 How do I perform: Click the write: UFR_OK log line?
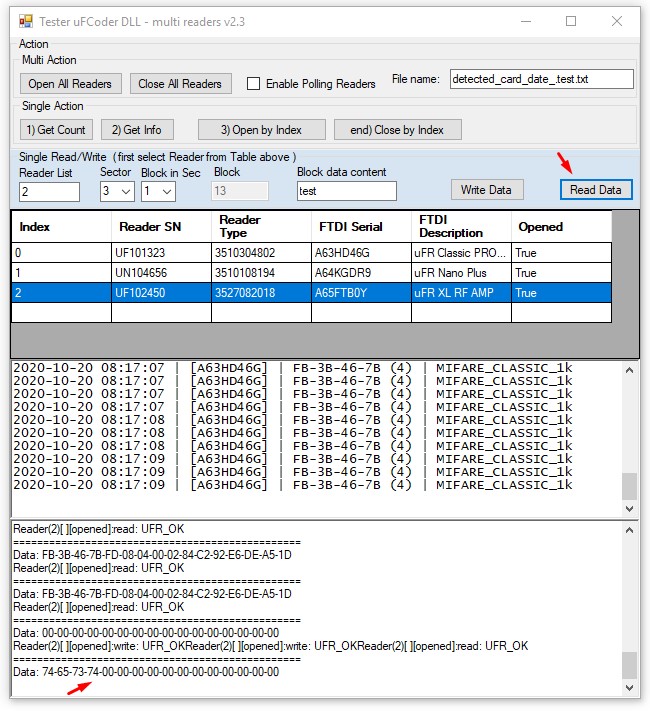point(270,646)
